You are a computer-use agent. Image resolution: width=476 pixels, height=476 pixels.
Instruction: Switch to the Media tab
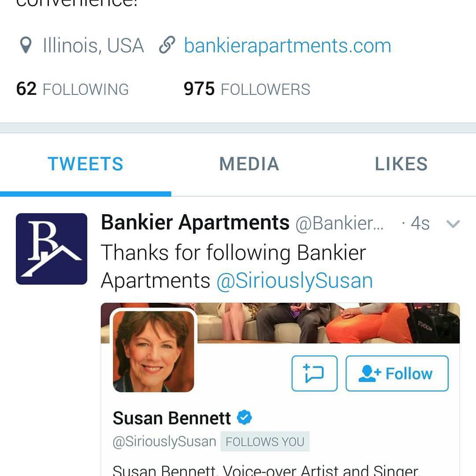point(249,164)
